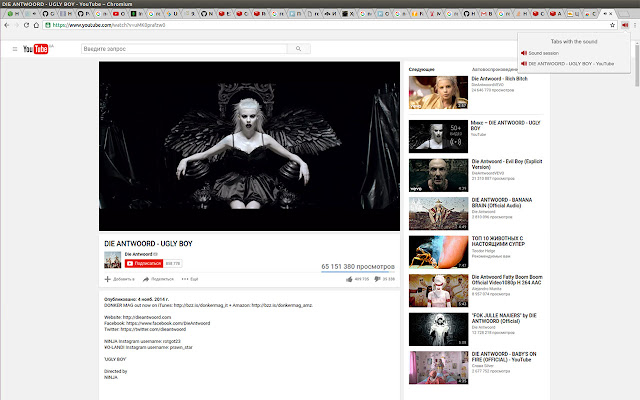Click the address bar URL
The height and width of the screenshot is (400, 640).
[109, 25]
